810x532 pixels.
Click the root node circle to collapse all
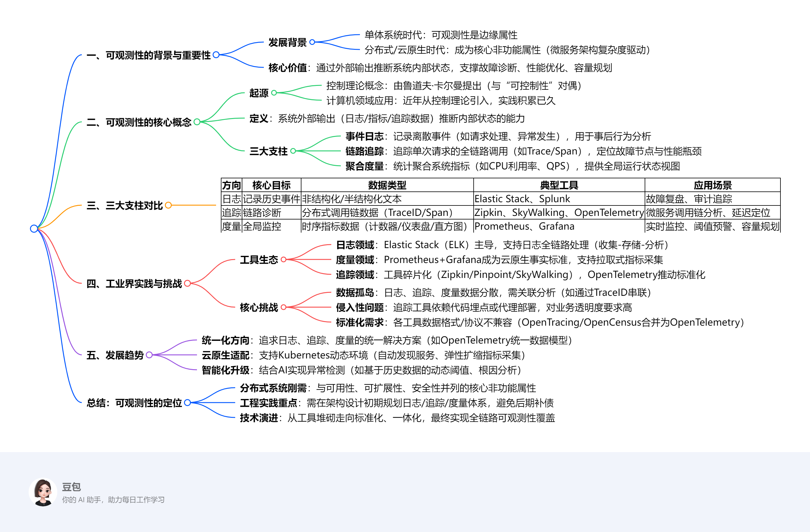pos(34,228)
